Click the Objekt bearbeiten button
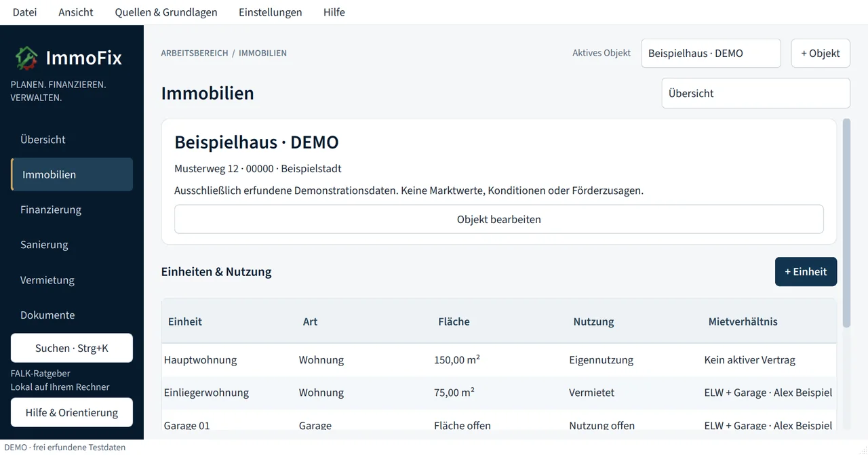Screen dimensions: 868x455 point(499,220)
